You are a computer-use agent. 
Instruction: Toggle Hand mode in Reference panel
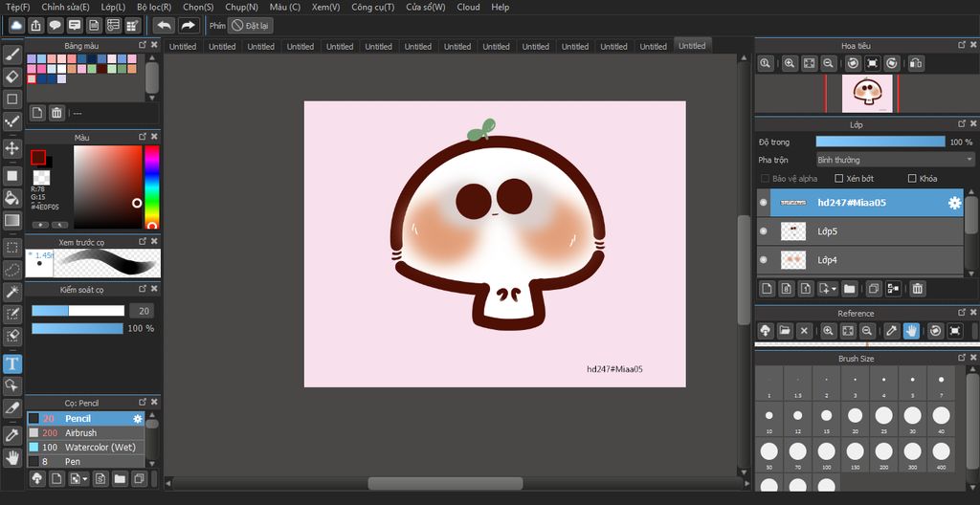911,331
